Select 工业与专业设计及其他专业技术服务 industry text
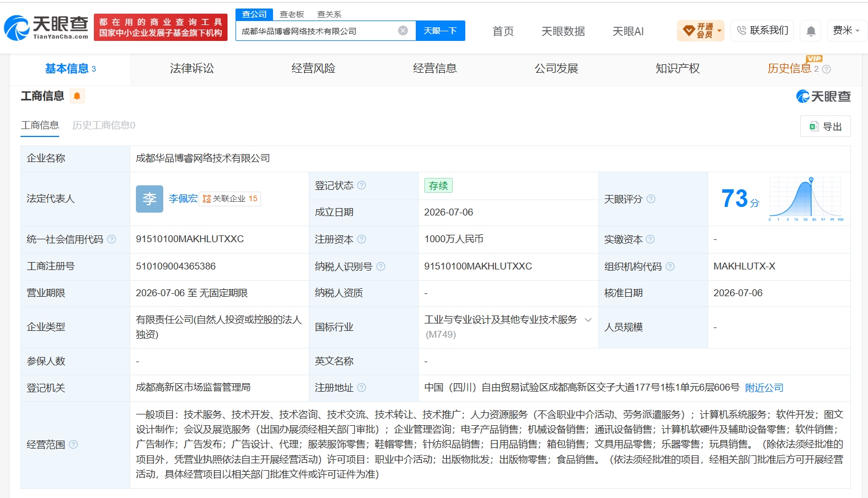 coord(501,319)
